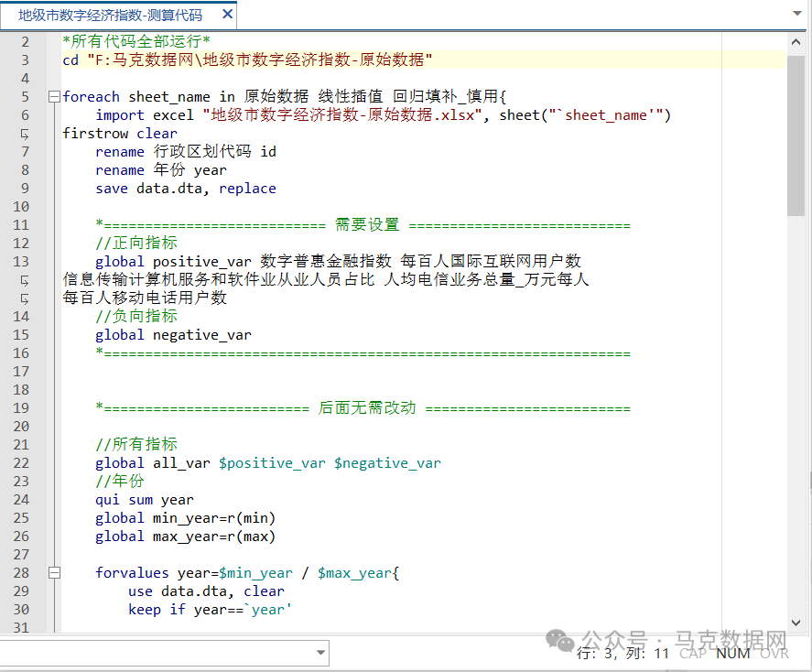Image resolution: width=812 pixels, height=672 pixels.
Task: Click 'global positive_var' on line 13
Action: click(x=174, y=262)
